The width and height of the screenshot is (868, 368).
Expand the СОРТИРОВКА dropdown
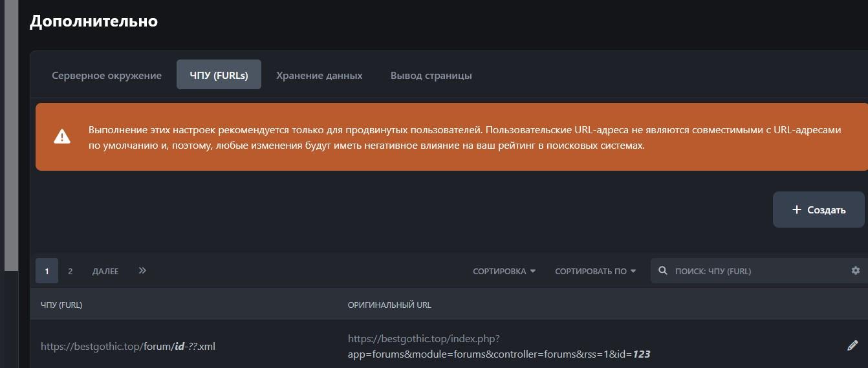click(504, 271)
